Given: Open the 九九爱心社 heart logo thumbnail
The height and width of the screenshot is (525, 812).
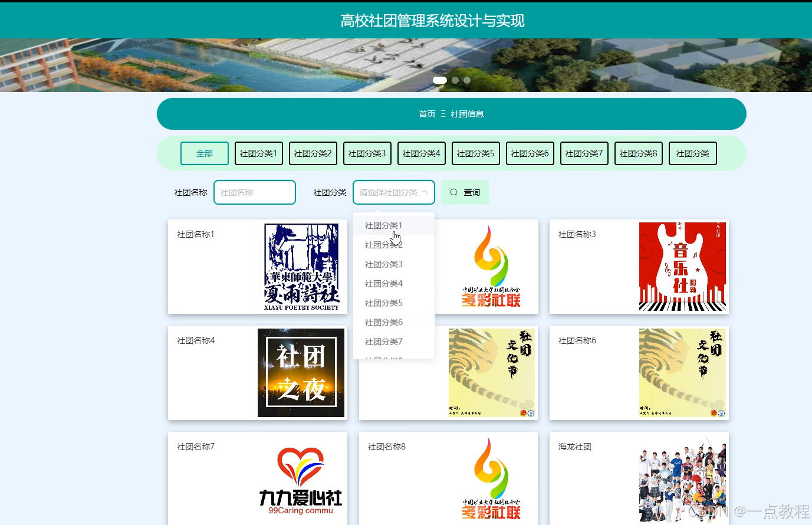Looking at the screenshot, I should pos(301,480).
